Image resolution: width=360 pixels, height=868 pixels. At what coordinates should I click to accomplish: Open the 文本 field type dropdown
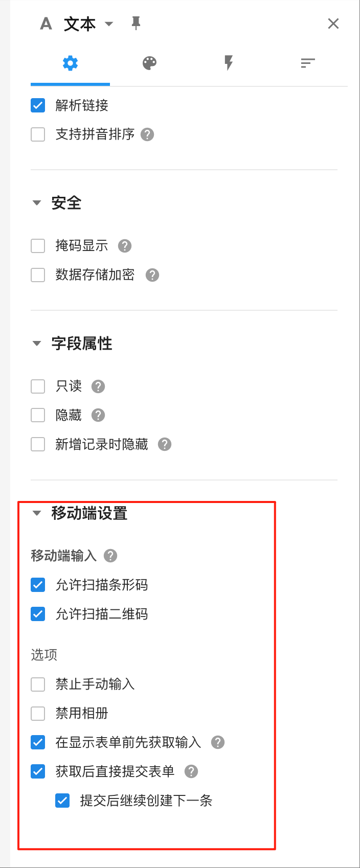(x=108, y=24)
